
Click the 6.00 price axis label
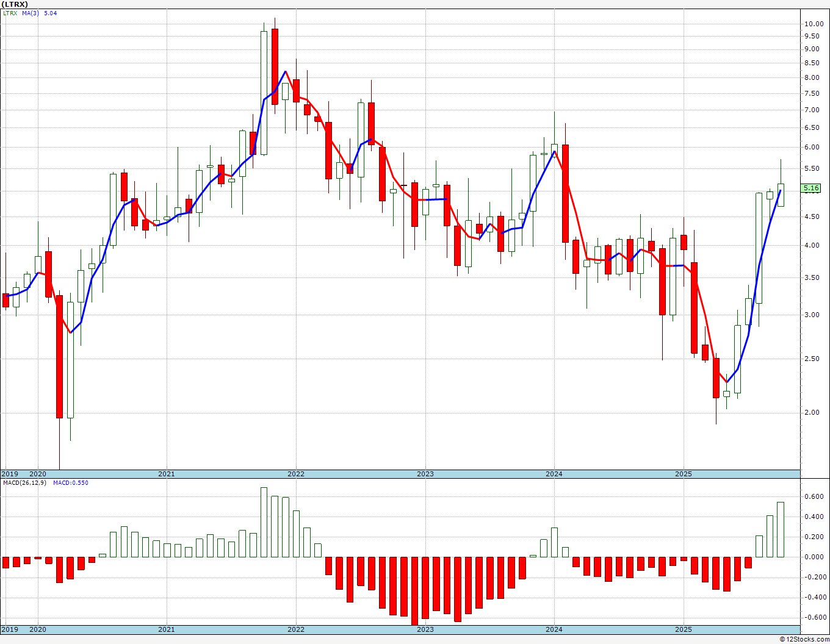click(x=811, y=147)
